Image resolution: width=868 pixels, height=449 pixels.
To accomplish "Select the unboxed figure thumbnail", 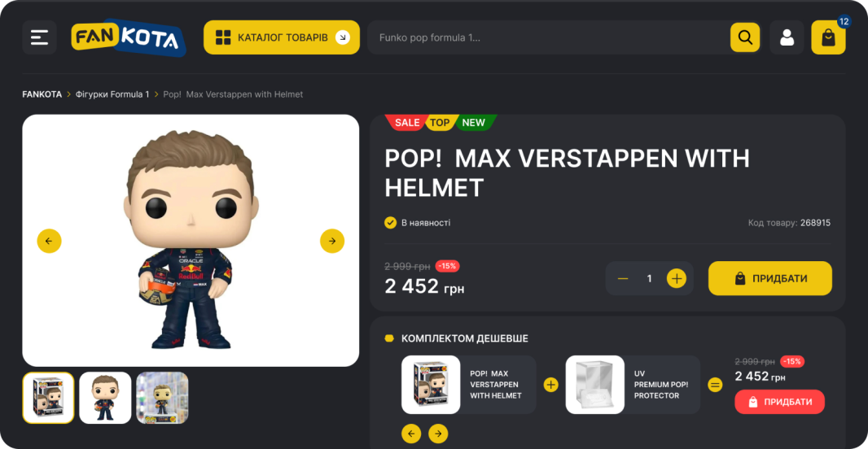I will (x=105, y=398).
